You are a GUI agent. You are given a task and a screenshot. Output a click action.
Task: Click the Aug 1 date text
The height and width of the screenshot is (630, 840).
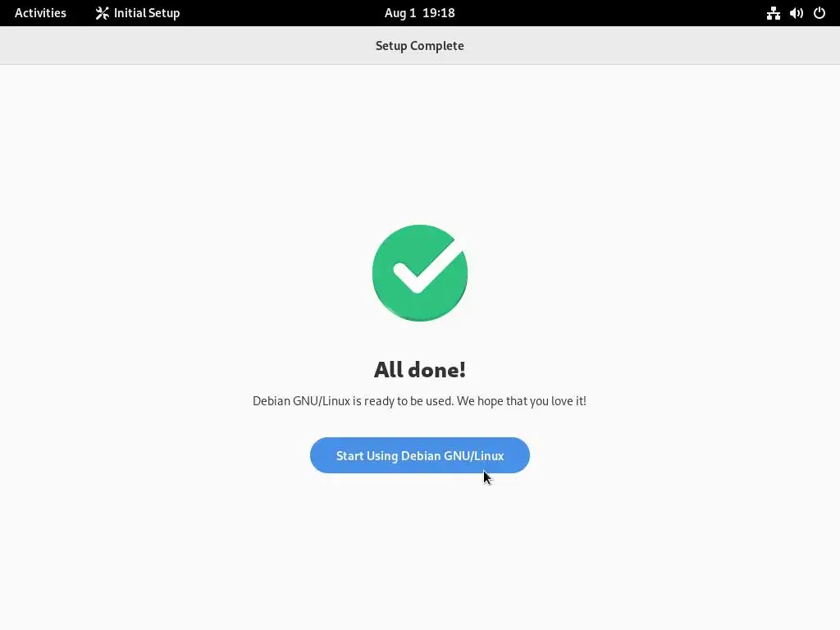(x=400, y=13)
